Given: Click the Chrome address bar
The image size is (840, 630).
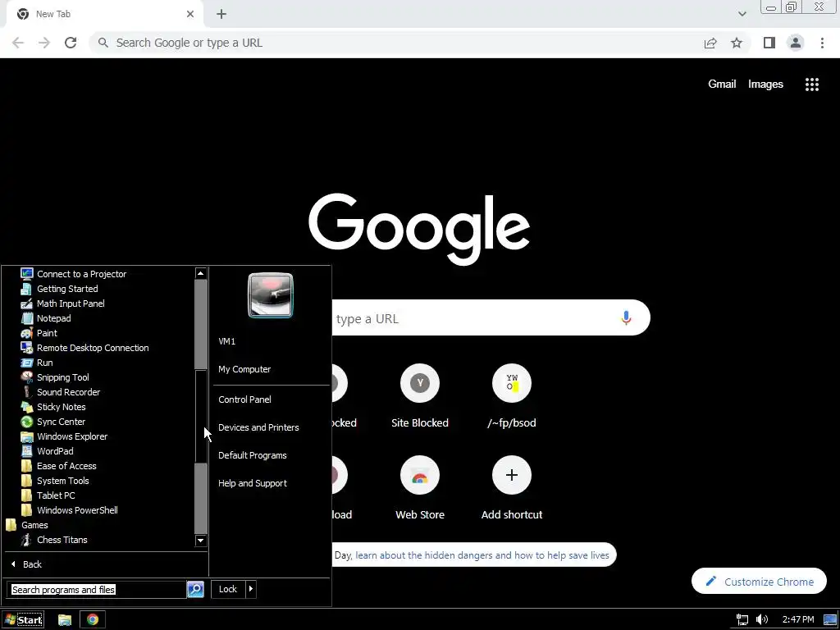Looking at the screenshot, I should click(x=396, y=43).
